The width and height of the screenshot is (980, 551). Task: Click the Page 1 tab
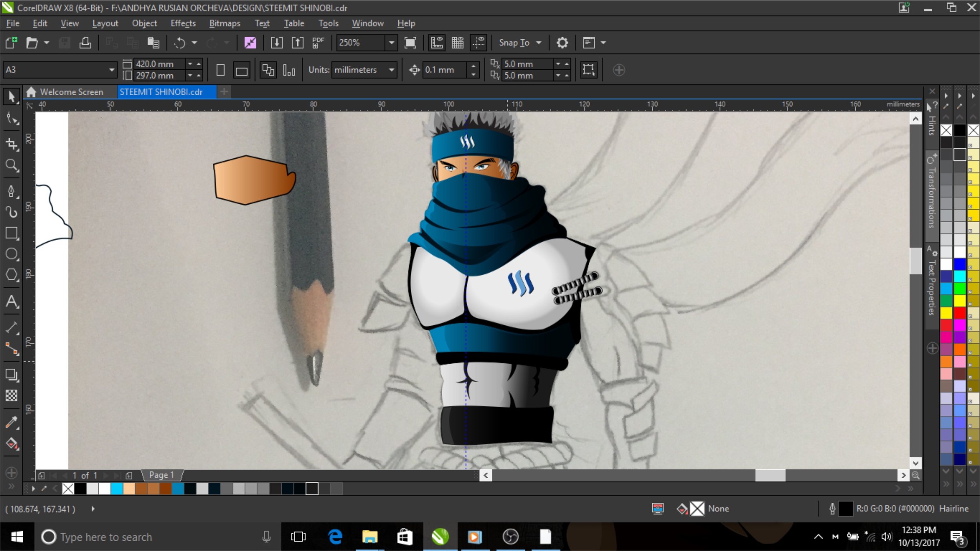161,475
